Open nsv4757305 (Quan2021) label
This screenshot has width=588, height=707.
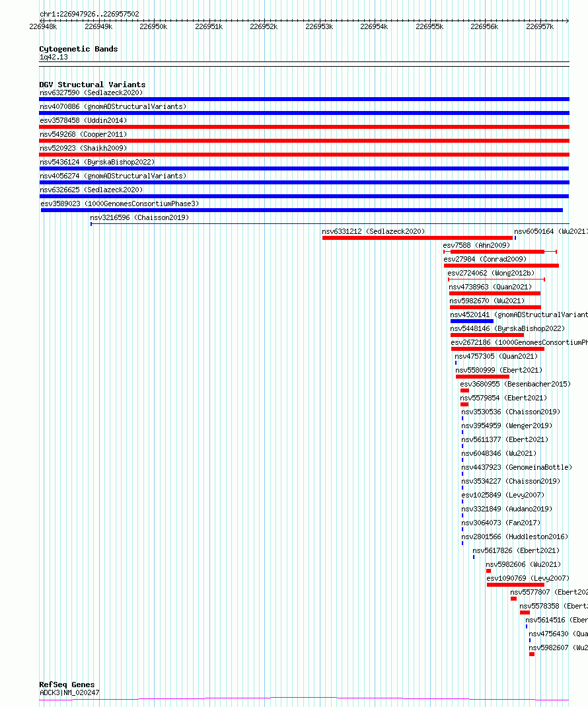(496, 357)
